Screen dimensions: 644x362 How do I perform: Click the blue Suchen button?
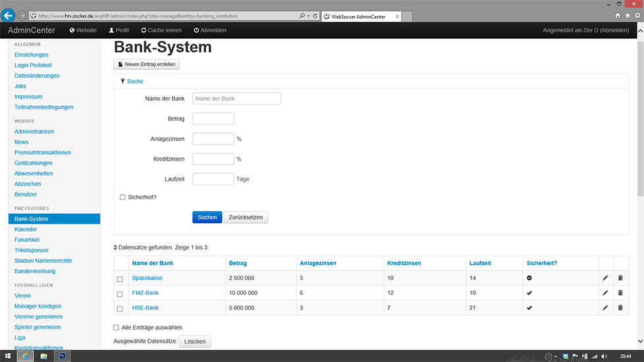point(207,217)
